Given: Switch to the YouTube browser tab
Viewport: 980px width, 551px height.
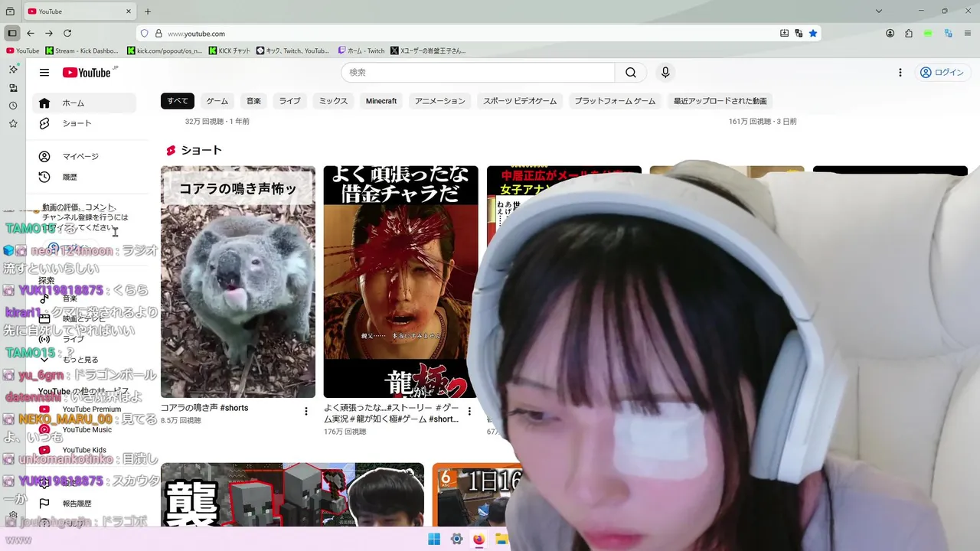Looking at the screenshot, I should (80, 11).
